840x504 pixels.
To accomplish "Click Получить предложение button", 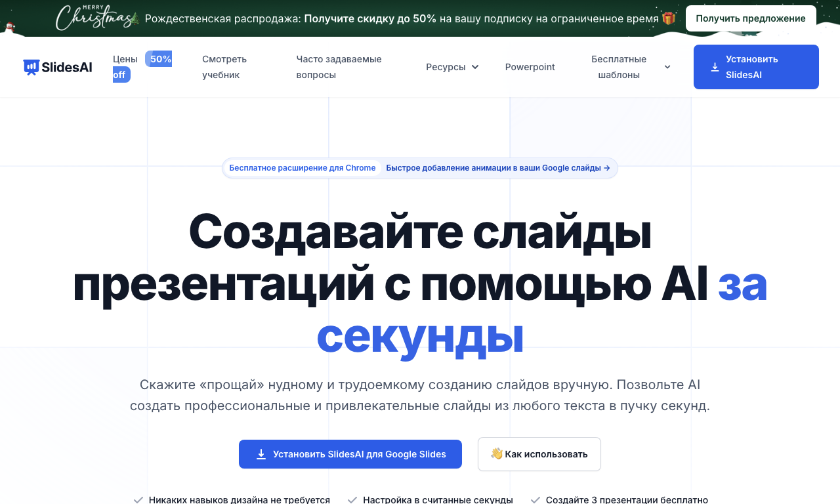I will pos(751,18).
